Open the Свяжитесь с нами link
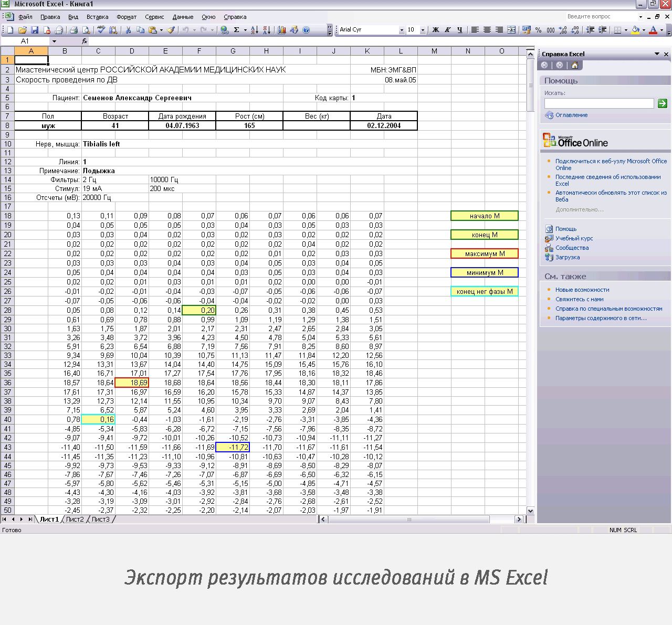 point(579,299)
